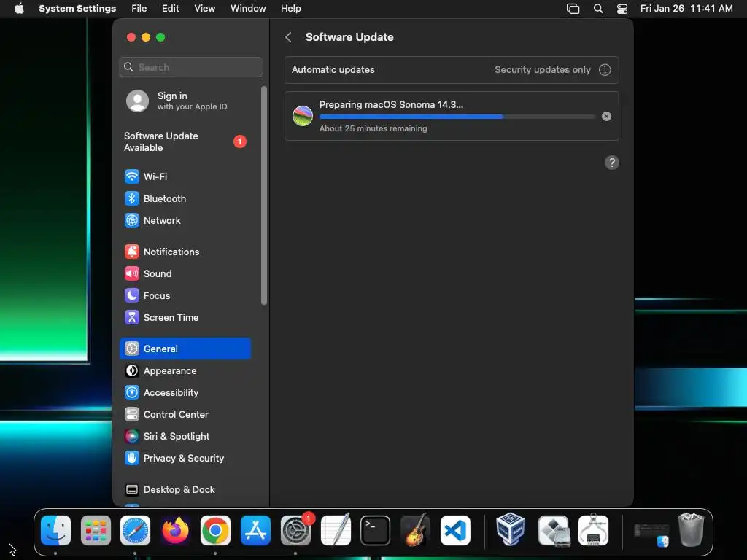Open the Apple menu

[x=19, y=9]
